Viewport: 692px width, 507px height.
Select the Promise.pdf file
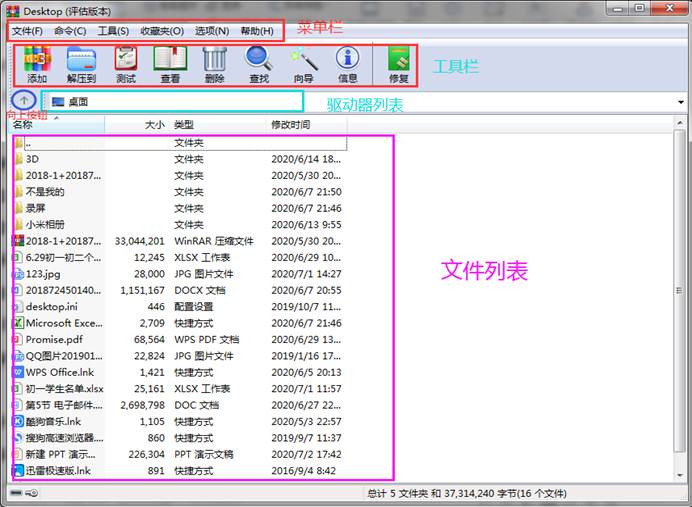(53, 339)
